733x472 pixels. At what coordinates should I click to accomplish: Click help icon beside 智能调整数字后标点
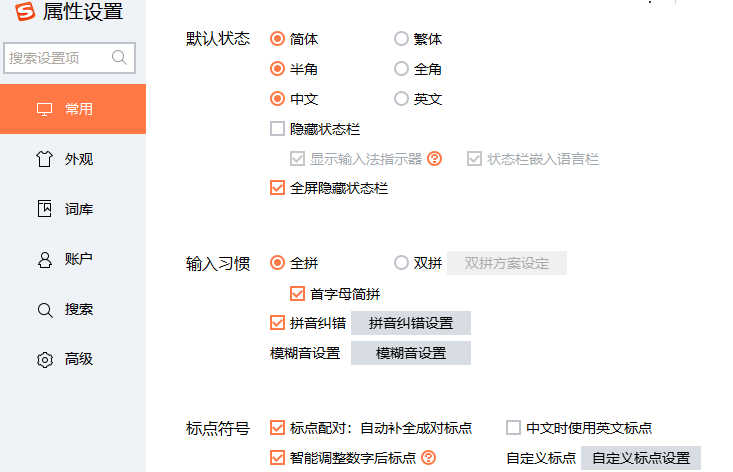(x=429, y=458)
